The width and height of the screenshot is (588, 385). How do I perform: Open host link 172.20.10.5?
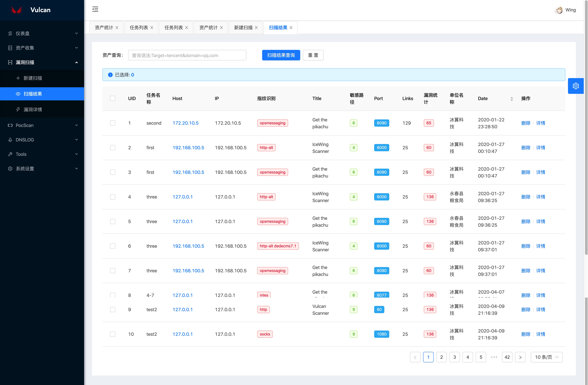coord(185,123)
